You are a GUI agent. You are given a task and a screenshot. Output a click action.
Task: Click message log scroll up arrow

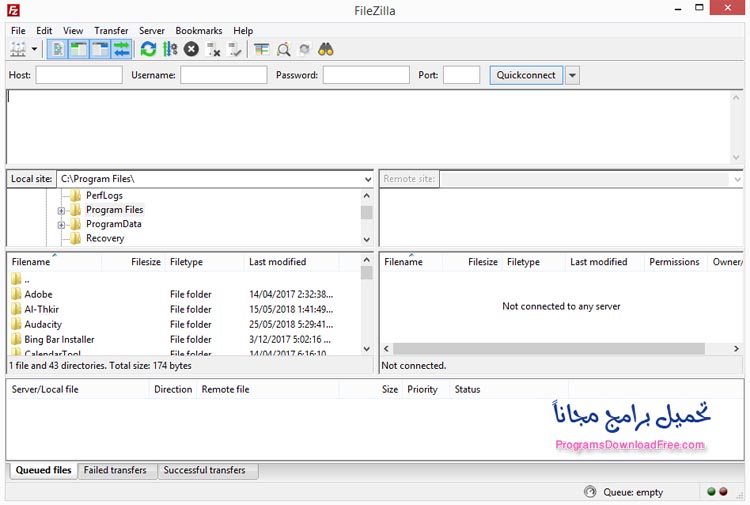736,98
